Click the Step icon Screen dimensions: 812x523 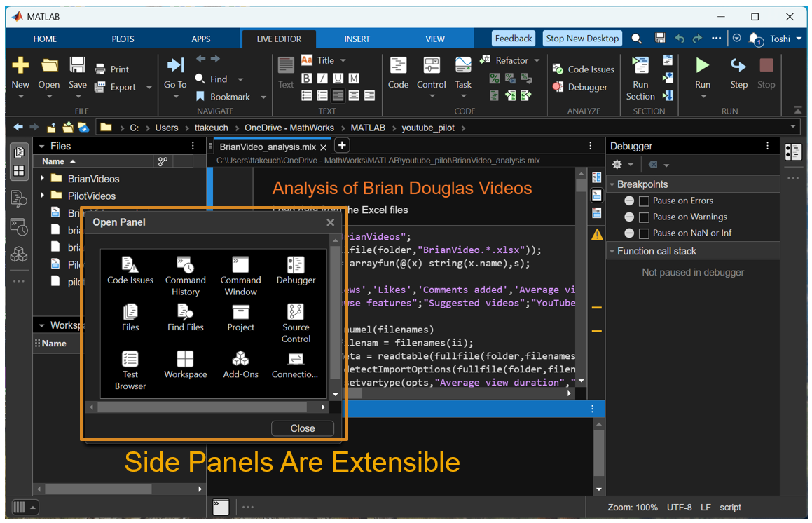[738, 65]
